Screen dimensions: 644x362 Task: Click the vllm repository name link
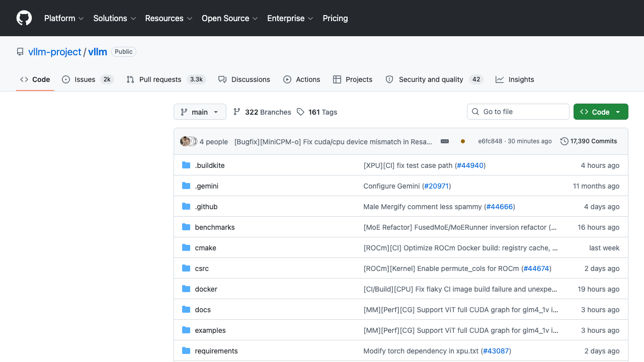98,52
